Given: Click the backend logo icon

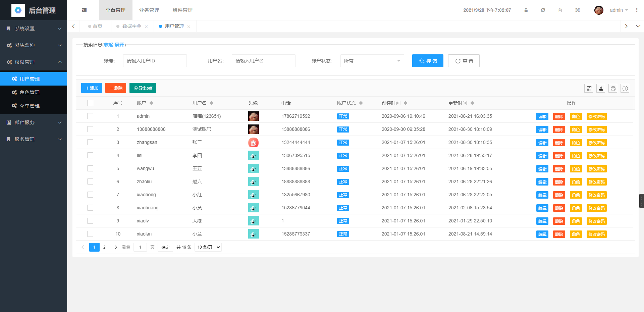Looking at the screenshot, I should [18, 10].
